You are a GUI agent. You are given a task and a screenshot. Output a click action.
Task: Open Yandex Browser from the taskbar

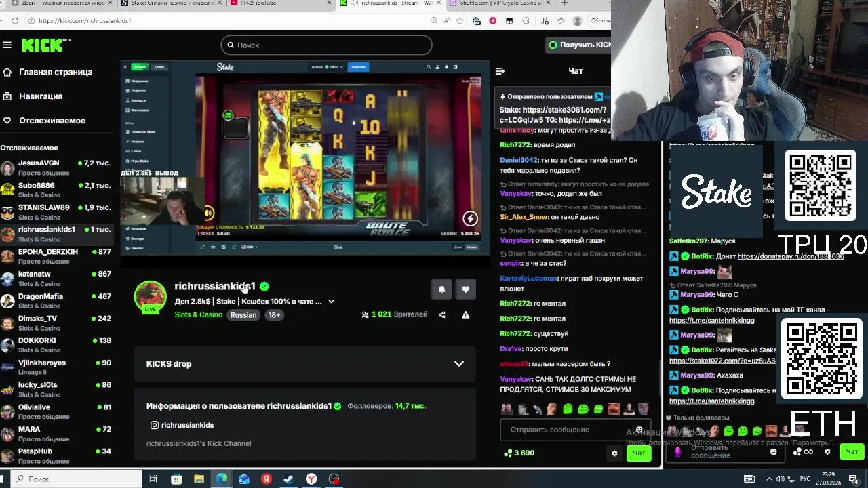(311, 479)
